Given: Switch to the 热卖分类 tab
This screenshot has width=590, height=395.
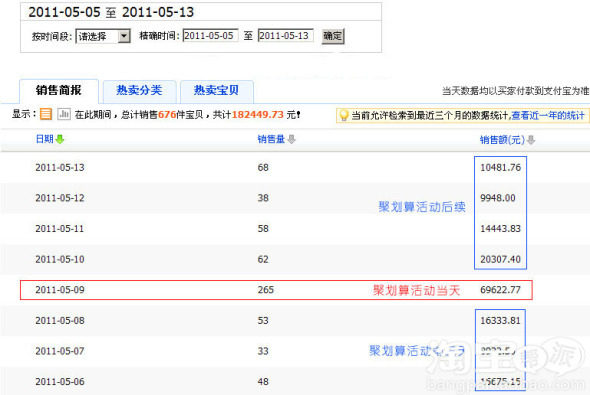Looking at the screenshot, I should tap(139, 91).
